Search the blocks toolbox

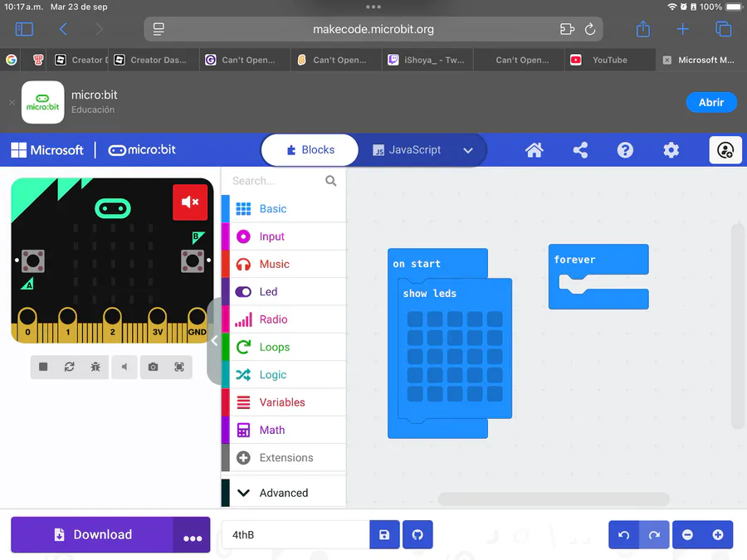tap(276, 181)
